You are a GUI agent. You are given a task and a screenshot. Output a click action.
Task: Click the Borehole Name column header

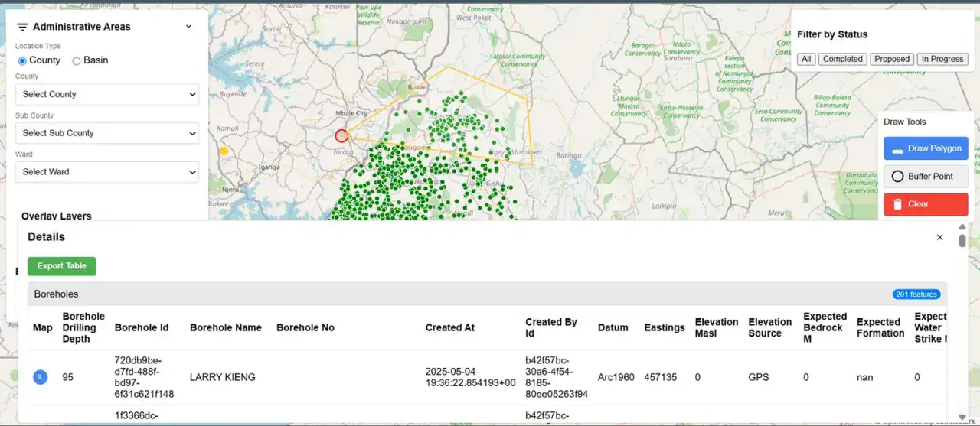(x=226, y=327)
